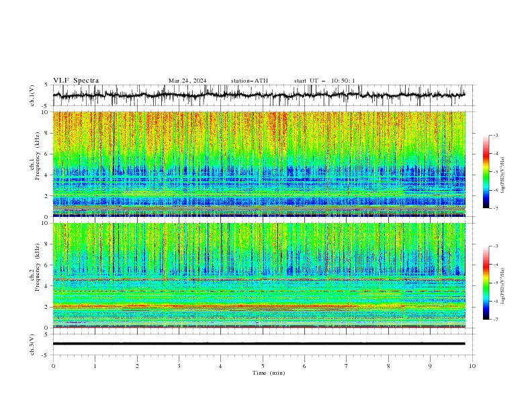The image size is (532, 411).
Task: Click the ch.2 Frequency (kHz) axis label
Action: pyautogui.click(x=35, y=267)
